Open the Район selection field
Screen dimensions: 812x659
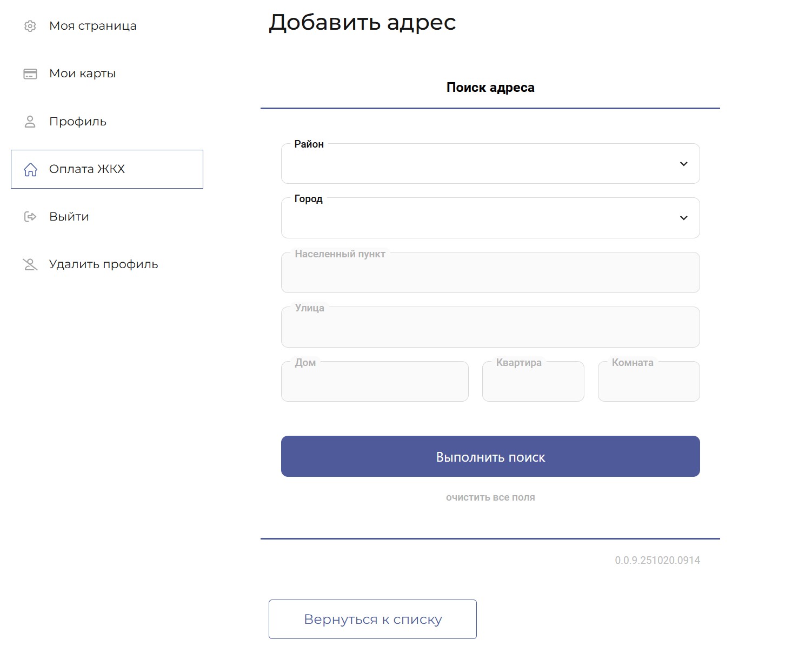pyautogui.click(x=476, y=164)
